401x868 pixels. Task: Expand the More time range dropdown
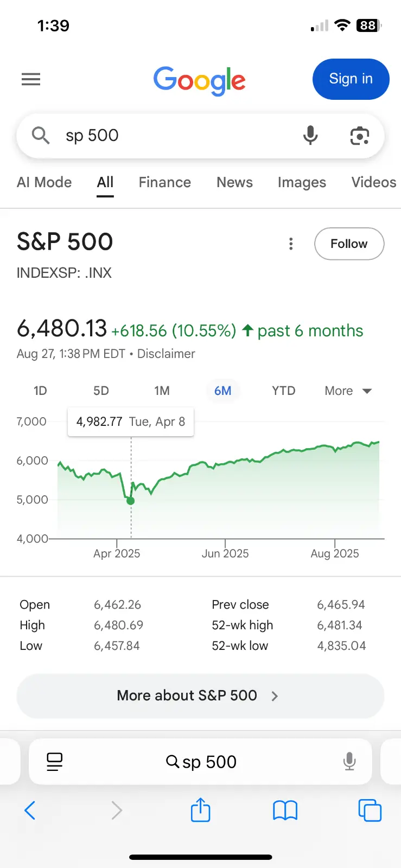348,391
